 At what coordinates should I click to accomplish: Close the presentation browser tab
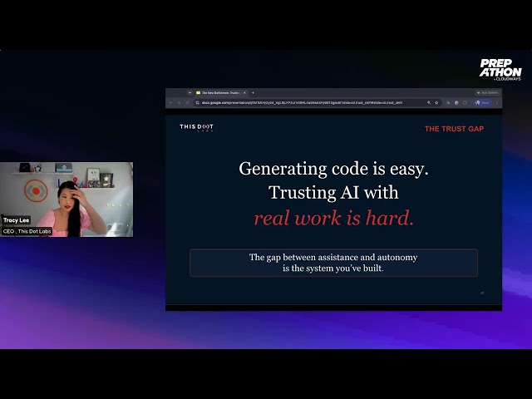(x=244, y=92)
